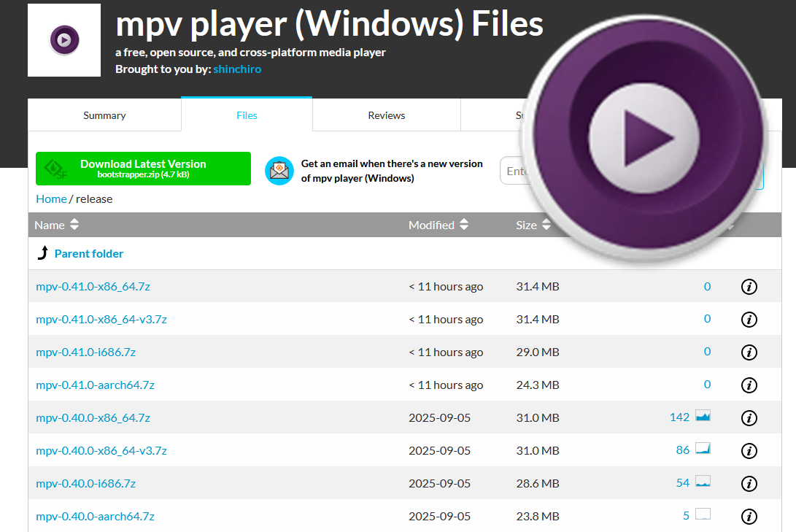Download mpv-0.40.0-x86_64-v3.7z
The height and width of the screenshot is (532, 796).
pyautogui.click(x=101, y=450)
